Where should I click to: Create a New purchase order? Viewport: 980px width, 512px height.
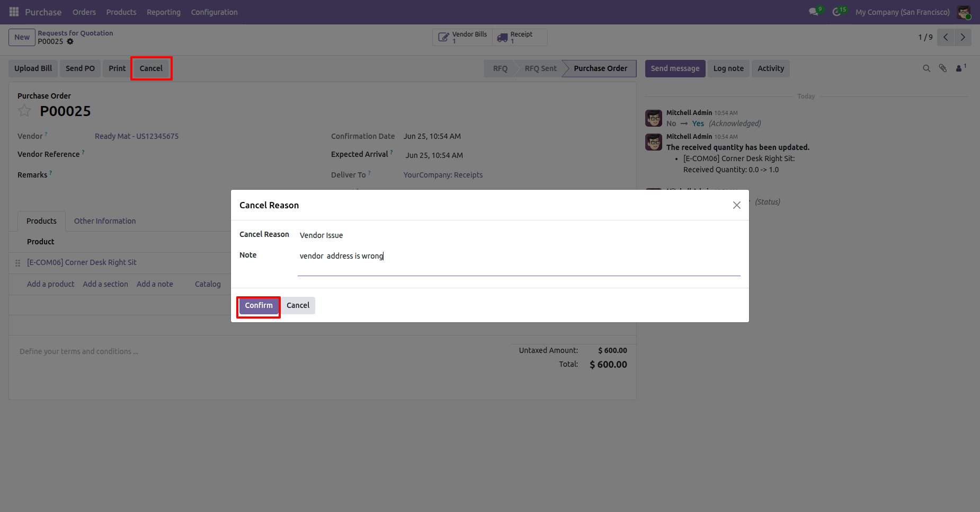click(x=22, y=37)
